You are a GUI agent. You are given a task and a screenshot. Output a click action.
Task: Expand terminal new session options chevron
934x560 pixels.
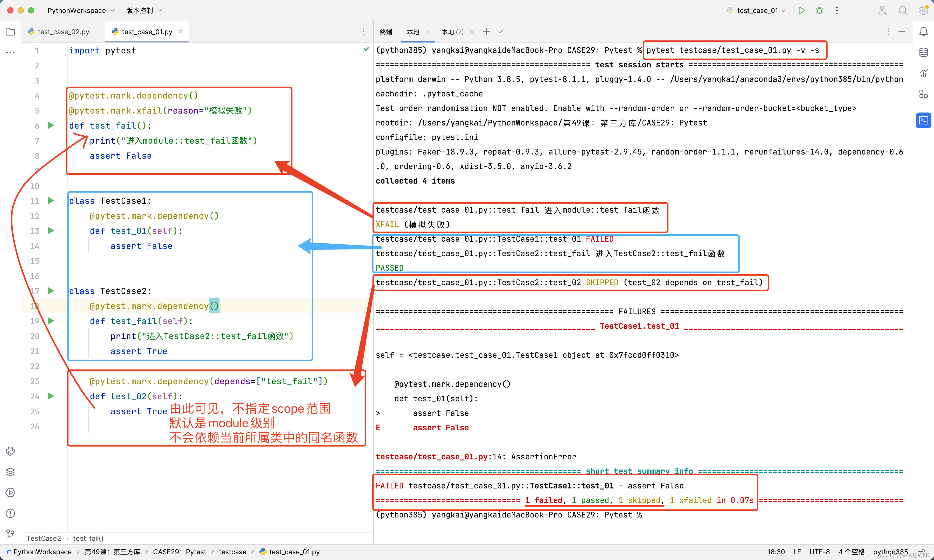[x=500, y=32]
